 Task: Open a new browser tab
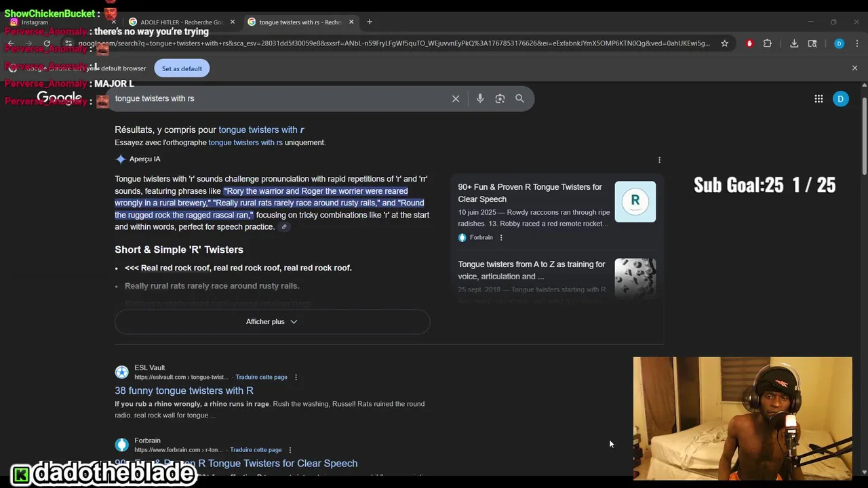pyautogui.click(x=370, y=22)
